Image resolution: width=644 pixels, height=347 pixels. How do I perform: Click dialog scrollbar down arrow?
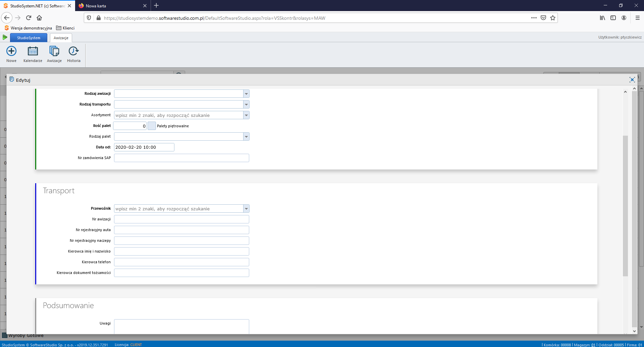tap(634, 331)
